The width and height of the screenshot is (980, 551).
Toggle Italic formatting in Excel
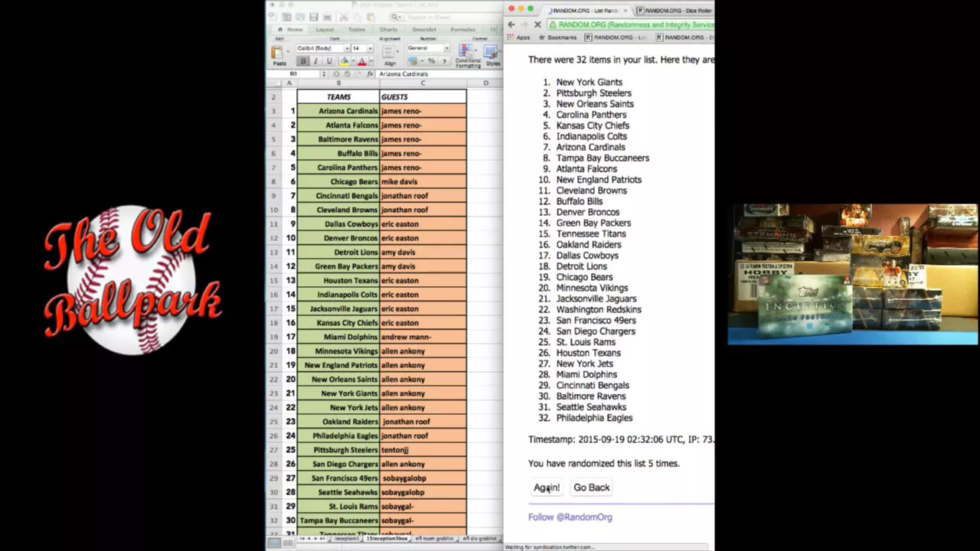click(x=315, y=60)
